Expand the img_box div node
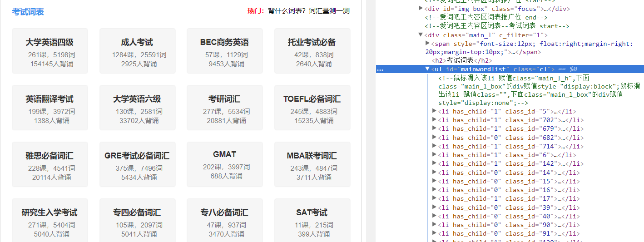This screenshot has height=242, width=644. [421, 8]
